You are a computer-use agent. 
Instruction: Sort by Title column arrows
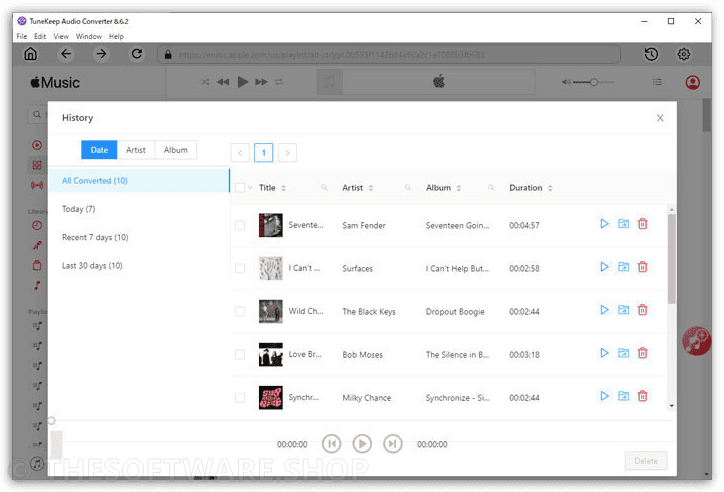click(x=284, y=188)
